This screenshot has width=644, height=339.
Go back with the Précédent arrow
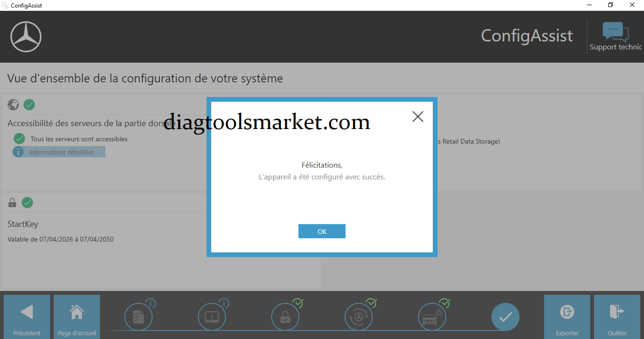27,316
